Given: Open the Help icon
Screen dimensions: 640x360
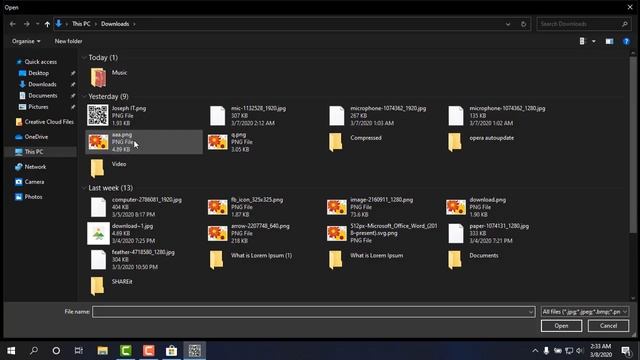Looking at the screenshot, I should pos(626,41).
